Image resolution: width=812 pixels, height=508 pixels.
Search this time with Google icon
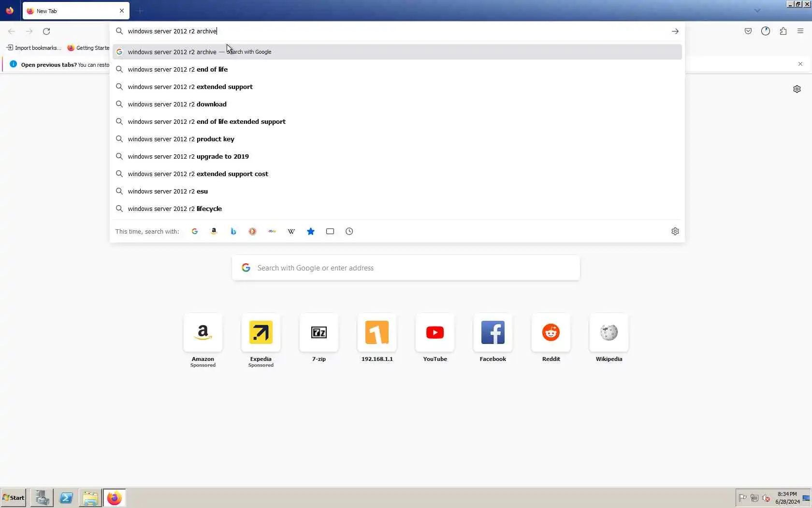(195, 231)
